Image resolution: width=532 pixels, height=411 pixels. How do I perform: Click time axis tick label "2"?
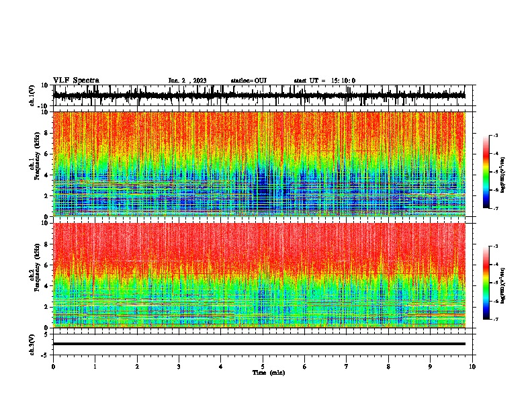137,367
